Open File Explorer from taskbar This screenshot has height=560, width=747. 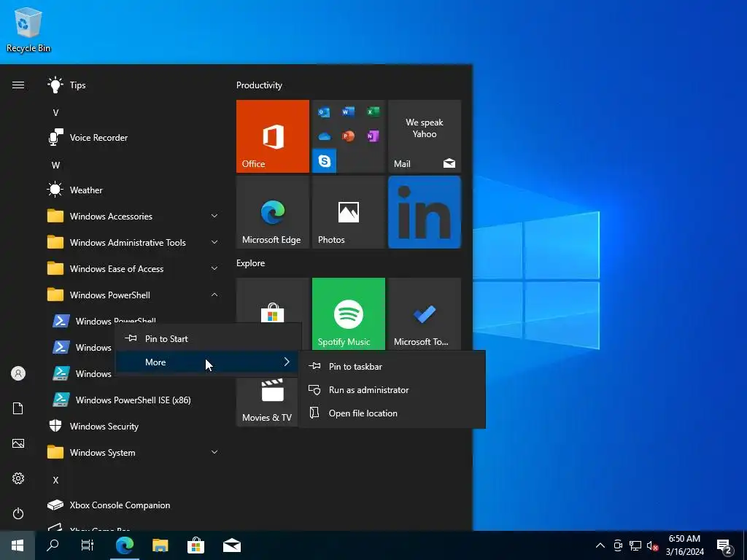[x=160, y=545]
